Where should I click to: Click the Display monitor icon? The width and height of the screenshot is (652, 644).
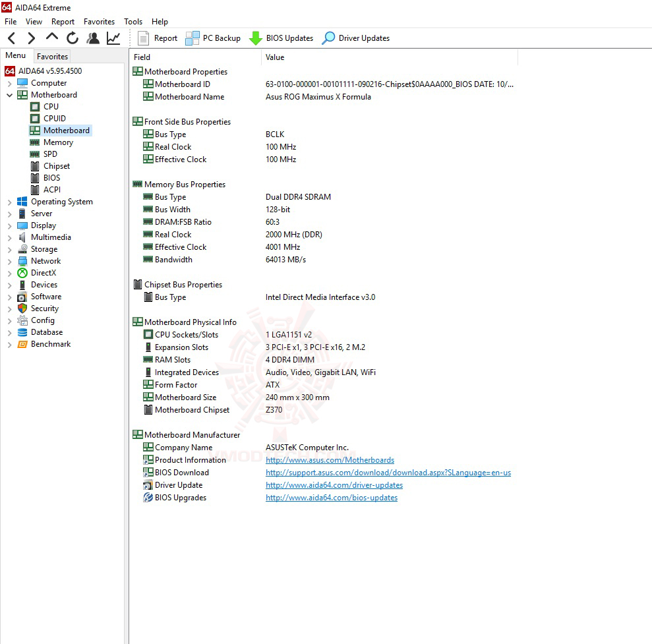22,225
